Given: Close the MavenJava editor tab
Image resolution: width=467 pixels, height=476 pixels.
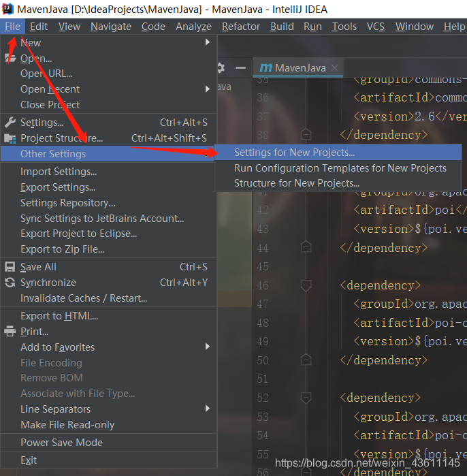Looking at the screenshot, I should pyautogui.click(x=335, y=67).
